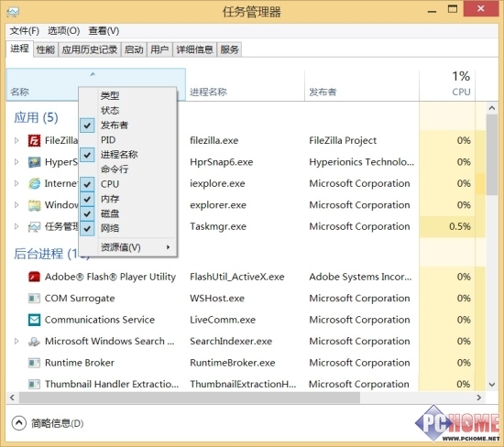This screenshot has width=504, height=447.
Task: Select the HprSnap6.exe process name cell
Action: pyautogui.click(x=221, y=162)
